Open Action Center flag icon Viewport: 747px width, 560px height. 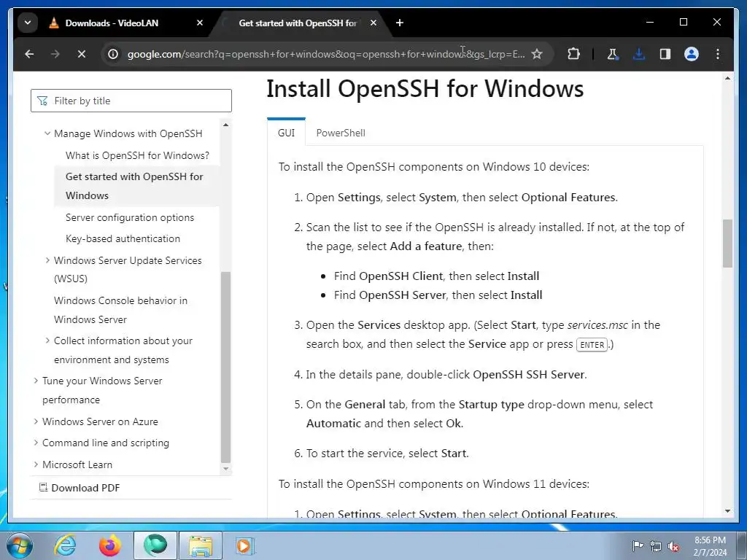(638, 545)
